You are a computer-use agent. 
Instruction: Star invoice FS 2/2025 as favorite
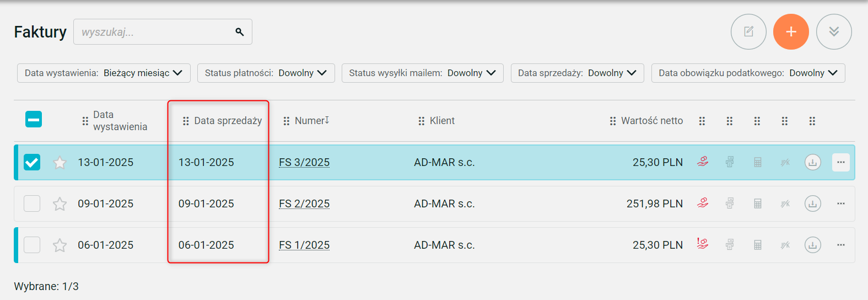pyautogui.click(x=60, y=204)
